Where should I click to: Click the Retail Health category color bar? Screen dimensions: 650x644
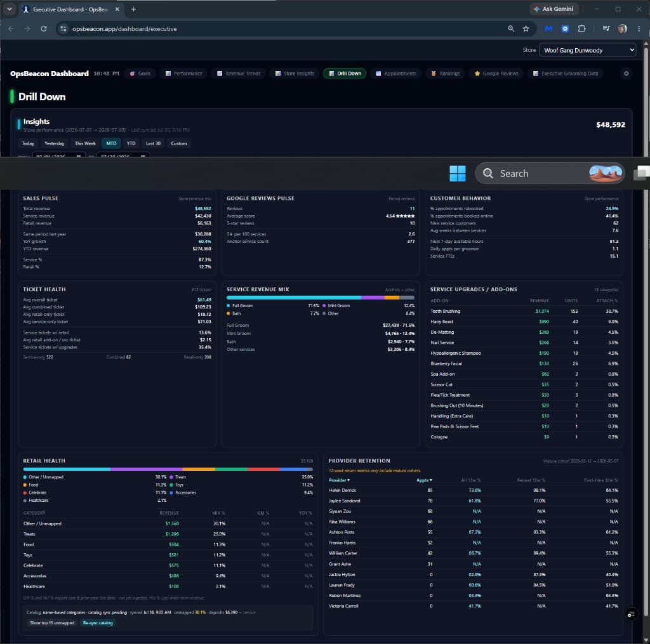point(168,469)
